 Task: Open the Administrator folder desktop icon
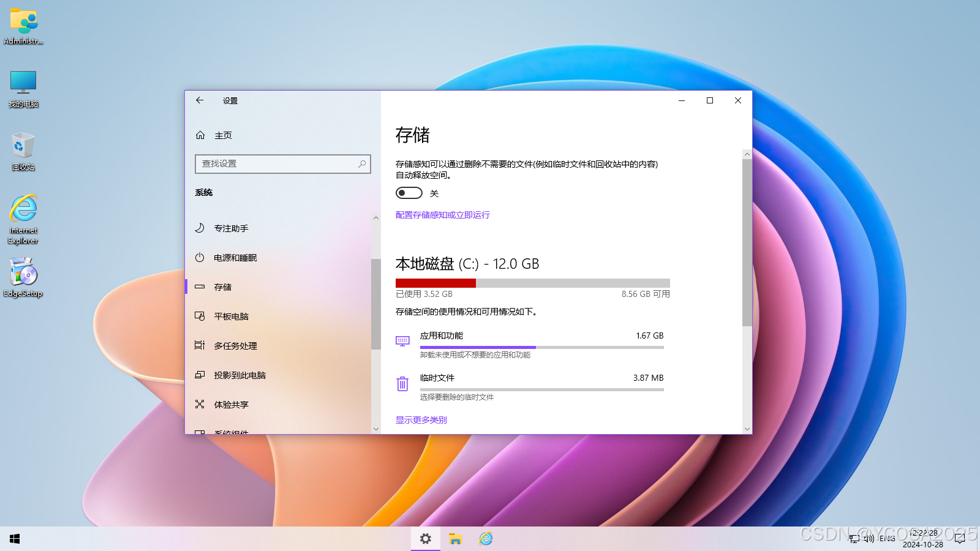[23, 27]
